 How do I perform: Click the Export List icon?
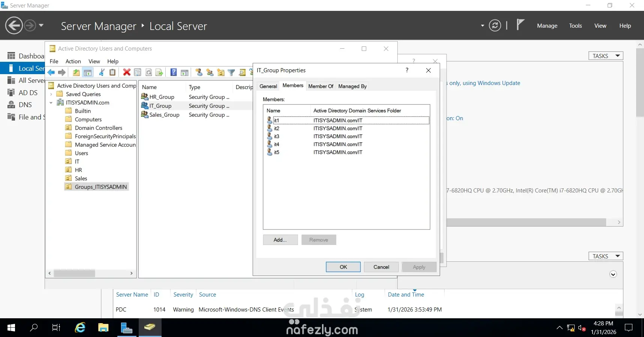tap(160, 73)
